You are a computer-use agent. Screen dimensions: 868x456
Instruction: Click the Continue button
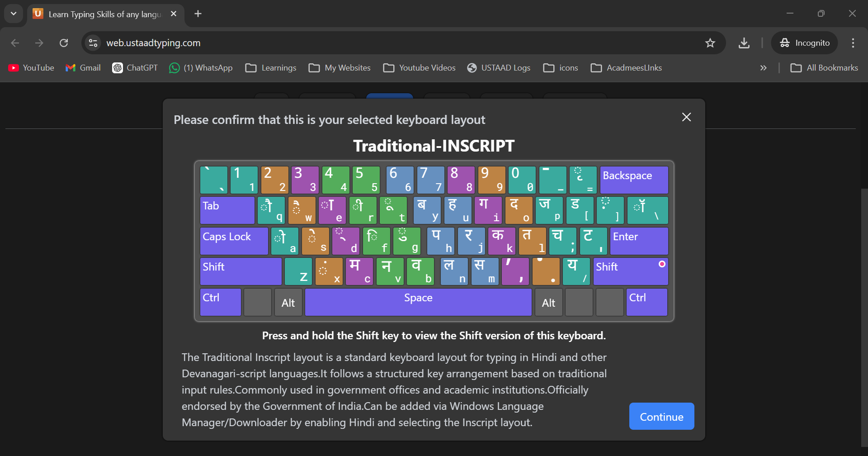[661, 416]
